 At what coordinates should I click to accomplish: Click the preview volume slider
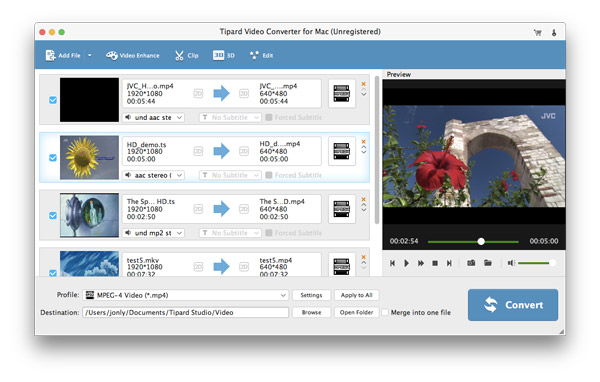tap(536, 263)
